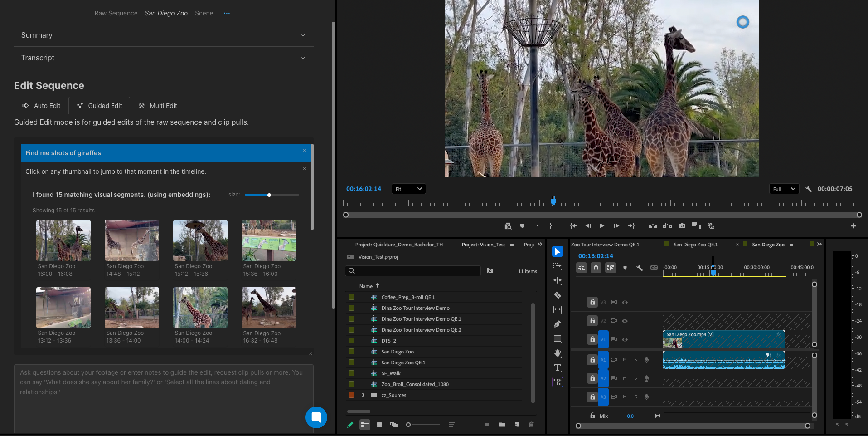Adjust the thumbnail size slider
This screenshot has width=868, height=436.
tap(269, 195)
